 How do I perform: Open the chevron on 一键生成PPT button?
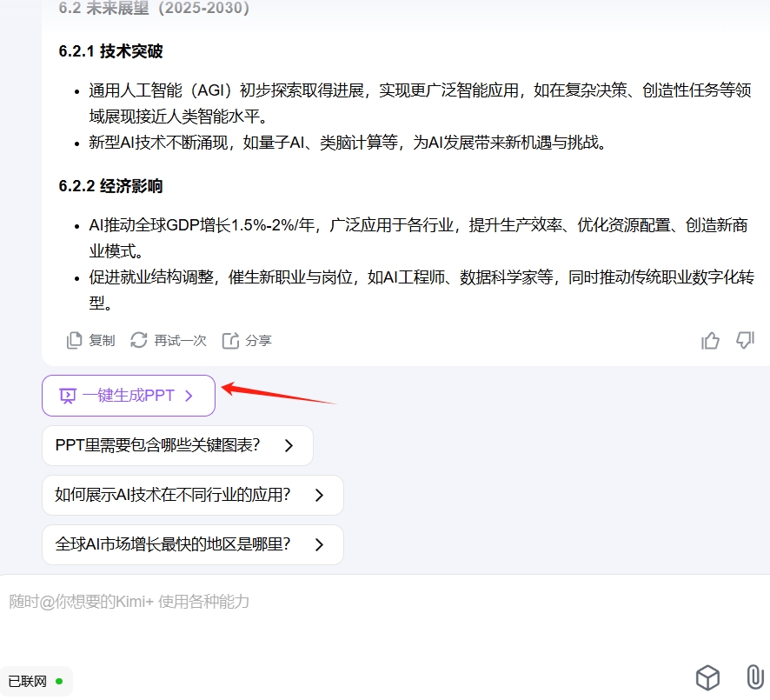tap(189, 396)
